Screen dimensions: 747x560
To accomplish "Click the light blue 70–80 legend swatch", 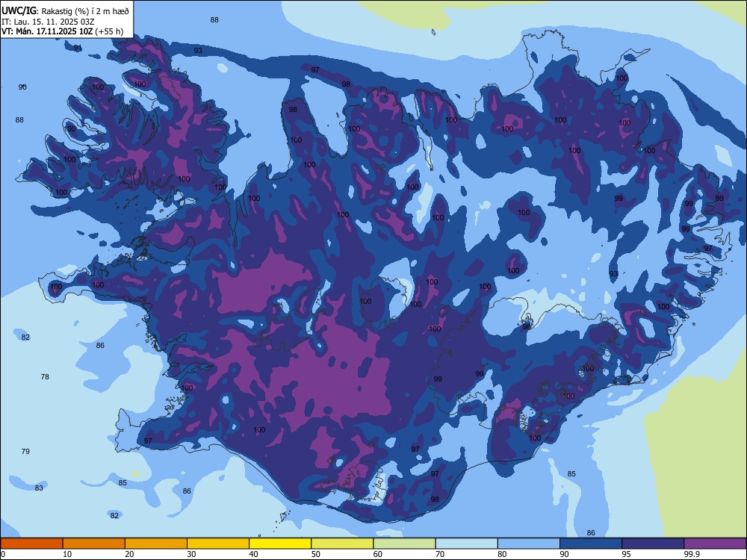I will 466,544.
